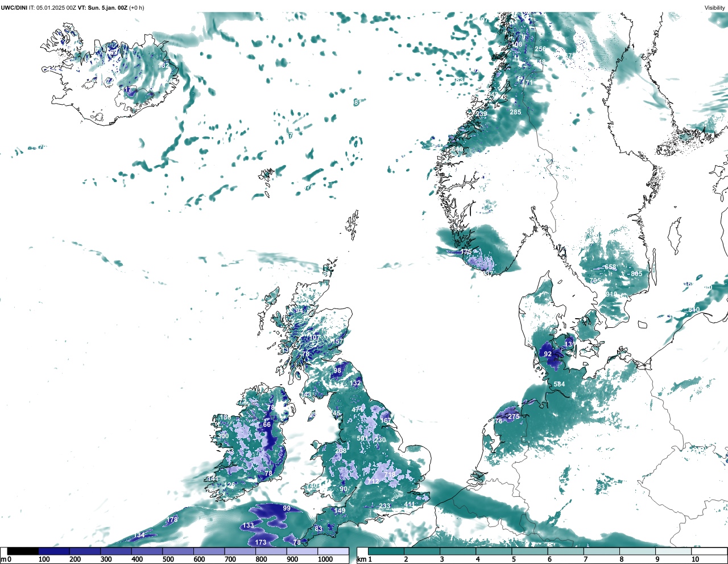
Task: Click the '(+0 h)' forecast offset text
Action: click(137, 7)
